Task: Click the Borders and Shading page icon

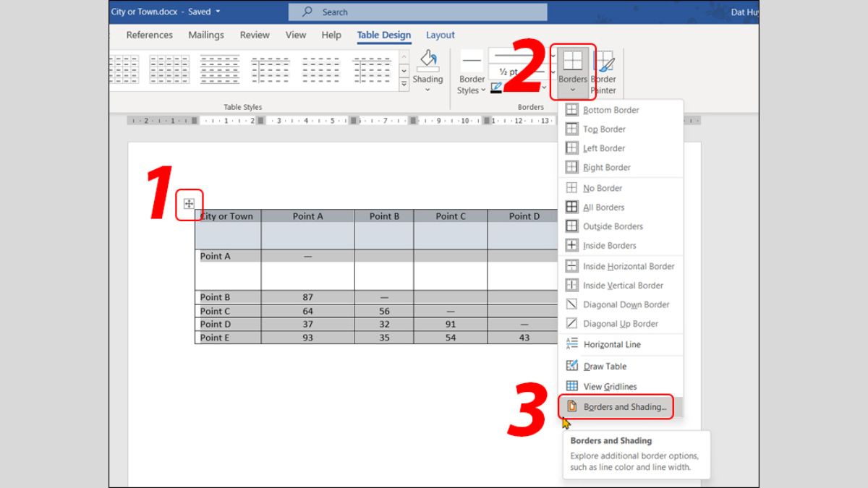Action: (572, 406)
